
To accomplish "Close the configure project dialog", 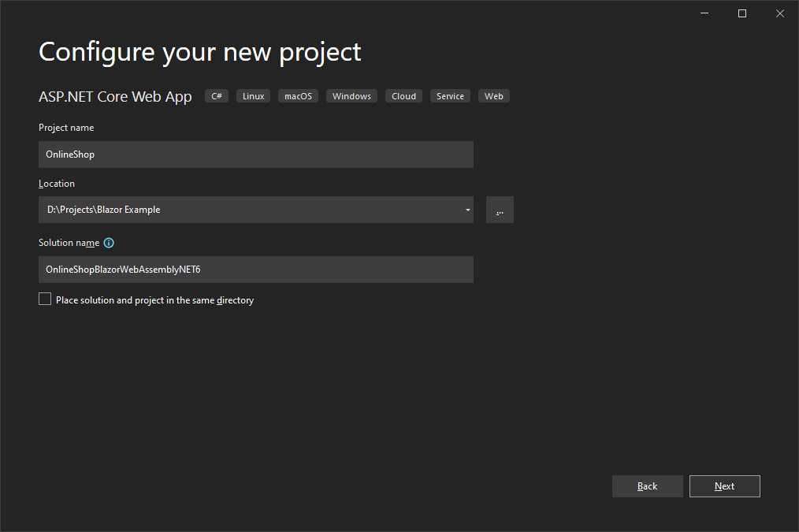I will (779, 13).
